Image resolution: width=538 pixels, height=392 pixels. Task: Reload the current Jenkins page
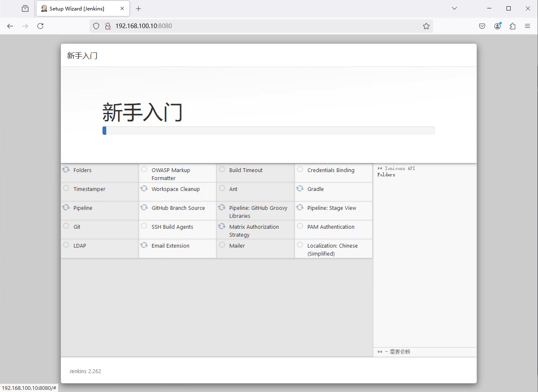[40, 26]
